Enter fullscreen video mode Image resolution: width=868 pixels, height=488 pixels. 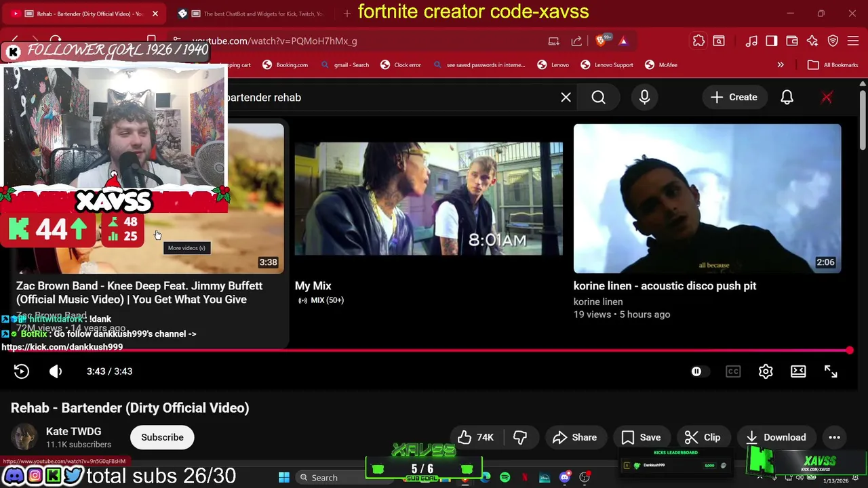[831, 371]
